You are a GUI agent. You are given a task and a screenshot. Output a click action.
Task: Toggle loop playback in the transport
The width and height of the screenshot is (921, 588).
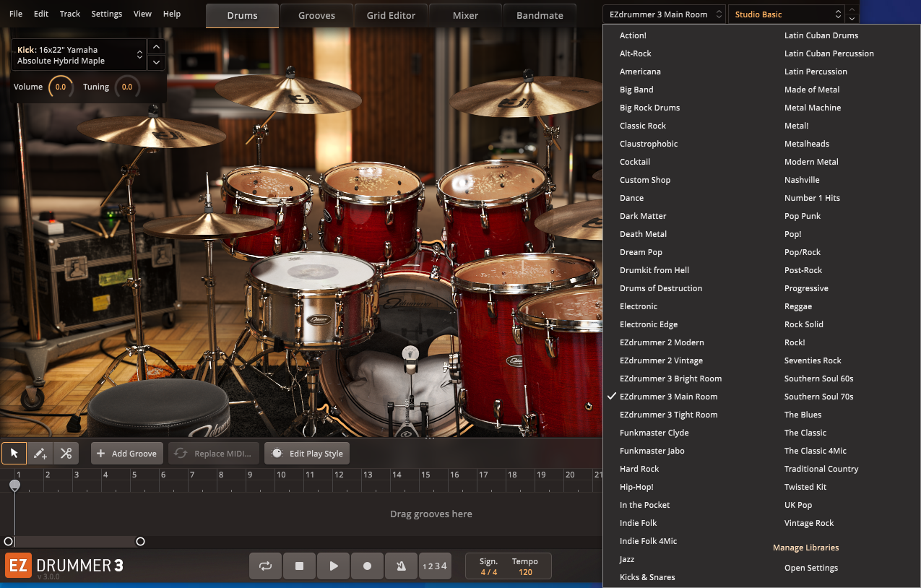(266, 566)
